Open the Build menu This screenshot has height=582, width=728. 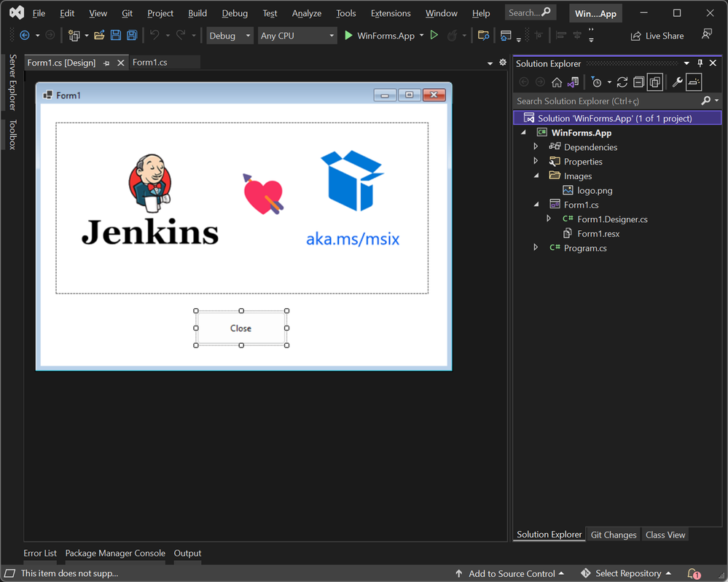197,13
